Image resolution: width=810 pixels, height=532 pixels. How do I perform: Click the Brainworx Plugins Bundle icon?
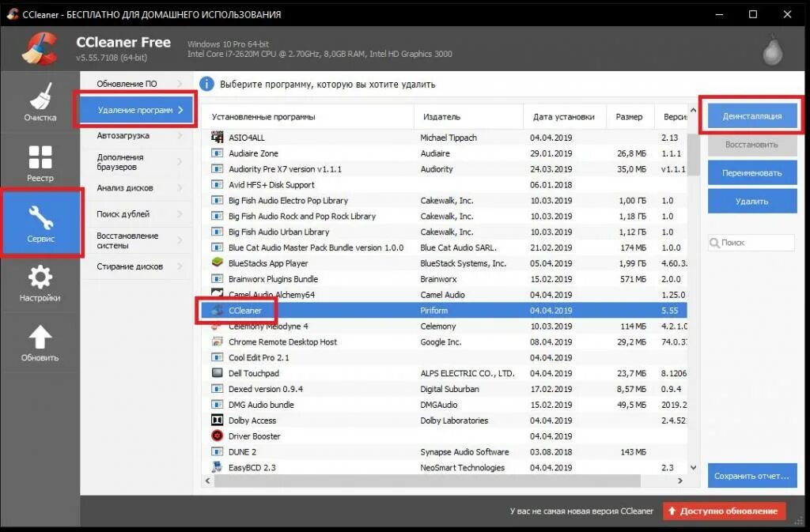tap(218, 278)
